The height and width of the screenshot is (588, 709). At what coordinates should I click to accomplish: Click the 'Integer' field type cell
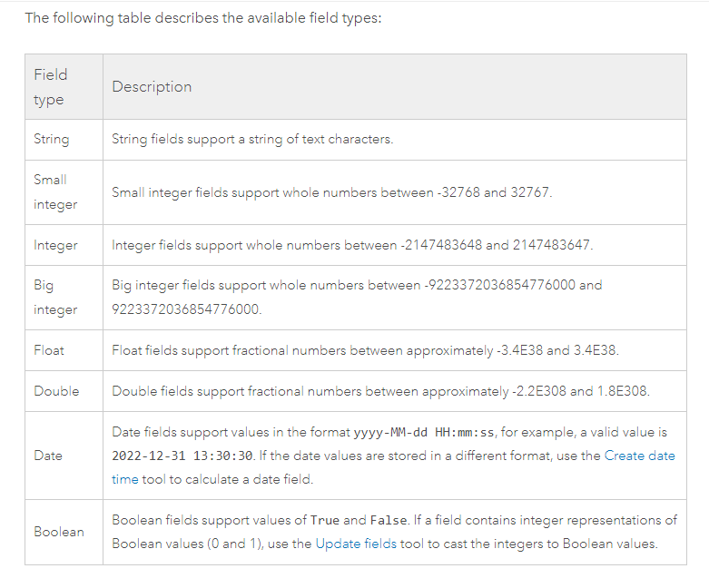pos(55,245)
